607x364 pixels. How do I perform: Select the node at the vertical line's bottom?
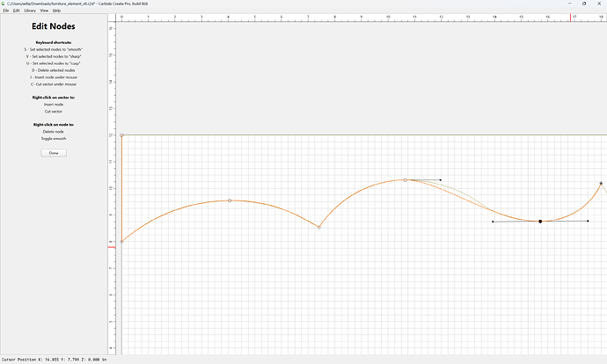tap(121, 242)
